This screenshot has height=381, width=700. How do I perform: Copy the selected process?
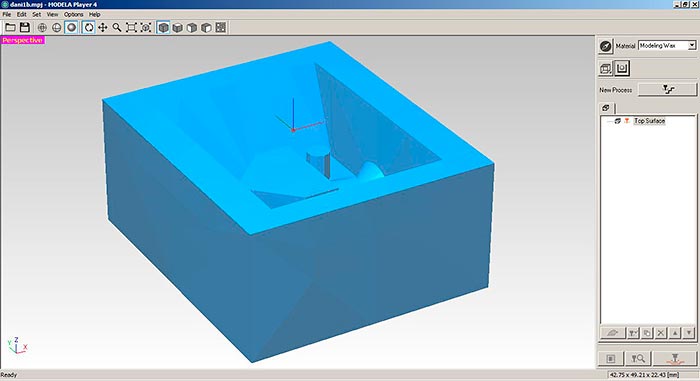click(647, 333)
